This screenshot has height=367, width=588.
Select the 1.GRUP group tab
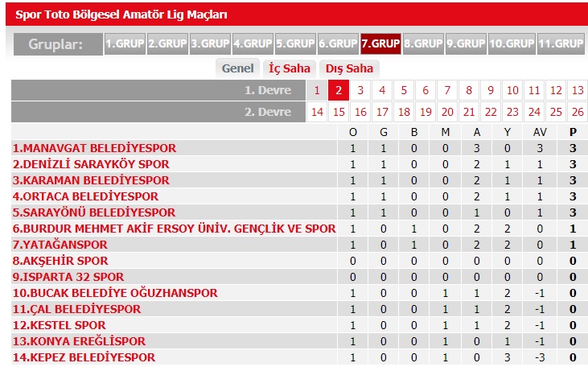click(125, 43)
